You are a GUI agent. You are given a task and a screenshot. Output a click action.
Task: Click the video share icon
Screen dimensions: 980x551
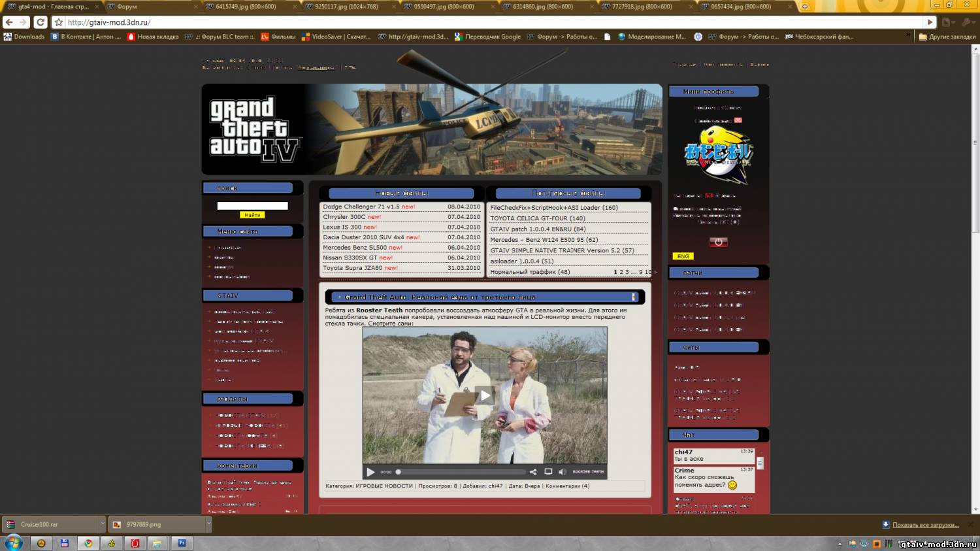click(533, 471)
